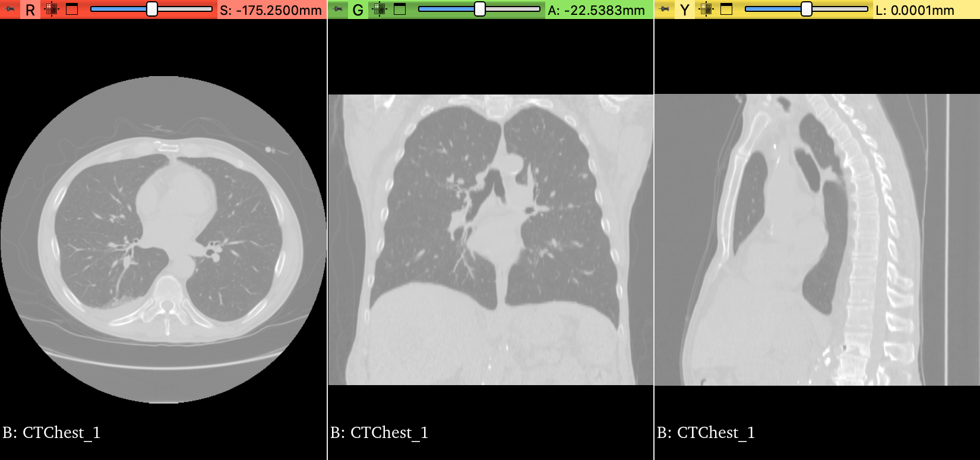This screenshot has width=980, height=460.
Task: Click the A: -22.5383mm offset field
Action: (x=596, y=10)
